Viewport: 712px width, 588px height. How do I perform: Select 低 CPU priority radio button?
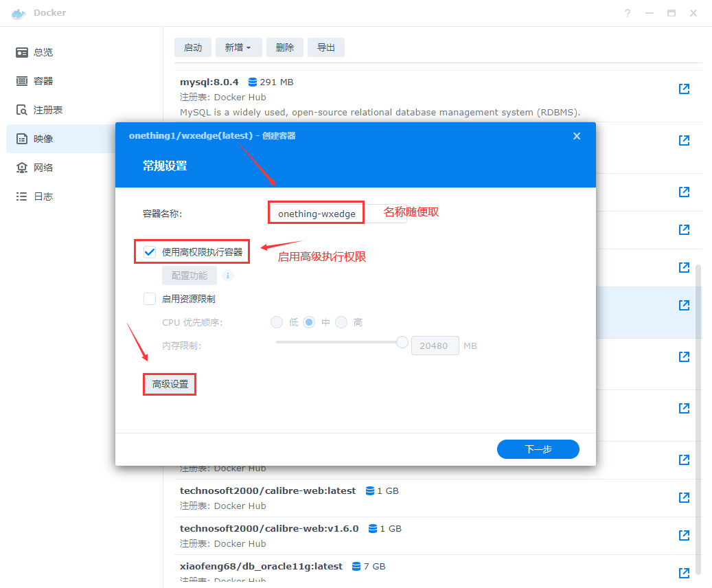(x=277, y=322)
